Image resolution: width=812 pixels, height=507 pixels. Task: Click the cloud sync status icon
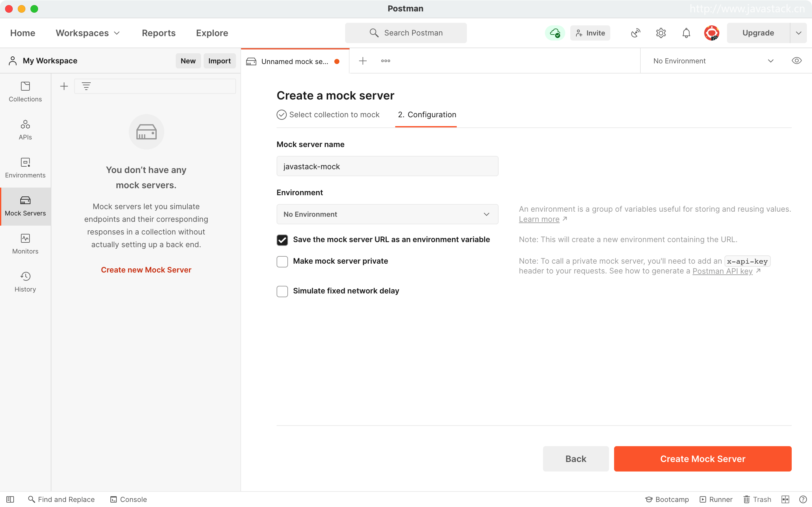click(555, 33)
